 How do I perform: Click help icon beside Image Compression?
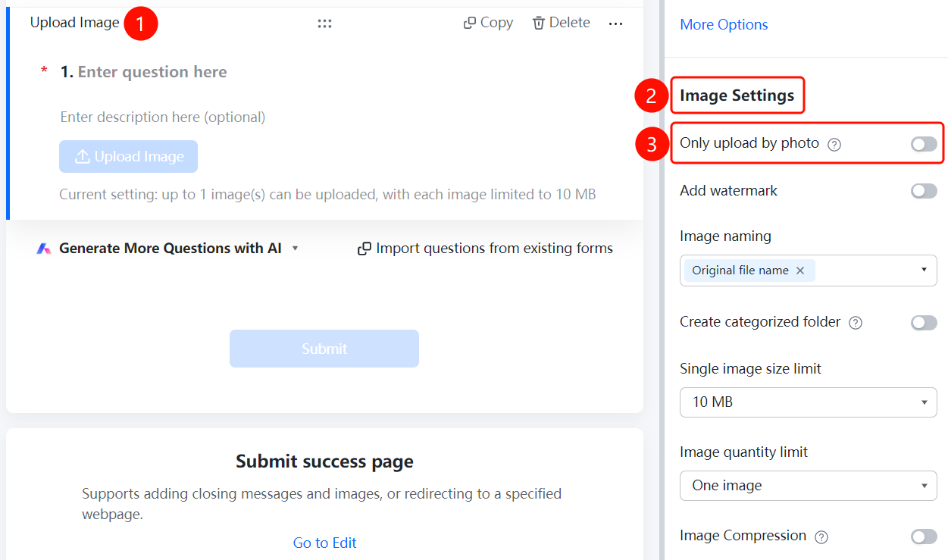pos(821,537)
